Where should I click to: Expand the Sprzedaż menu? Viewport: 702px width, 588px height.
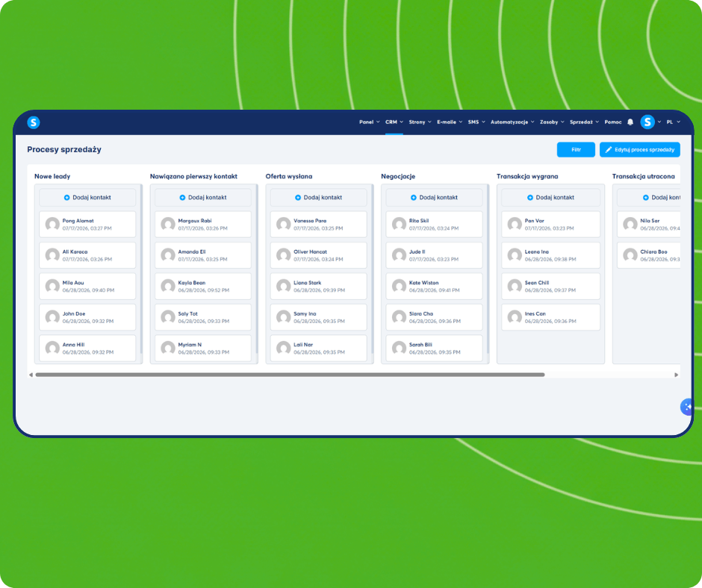point(584,122)
